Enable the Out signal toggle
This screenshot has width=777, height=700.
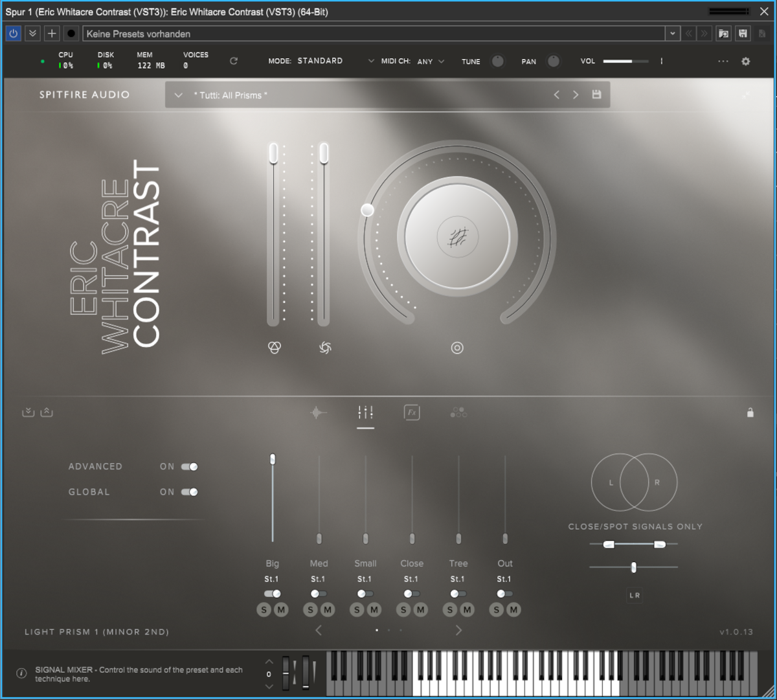[505, 594]
